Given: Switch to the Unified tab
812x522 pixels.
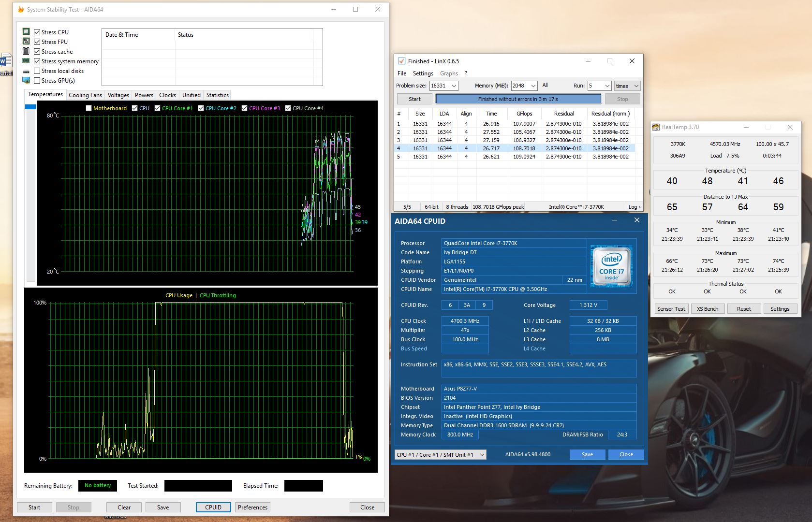Looking at the screenshot, I should (x=192, y=95).
